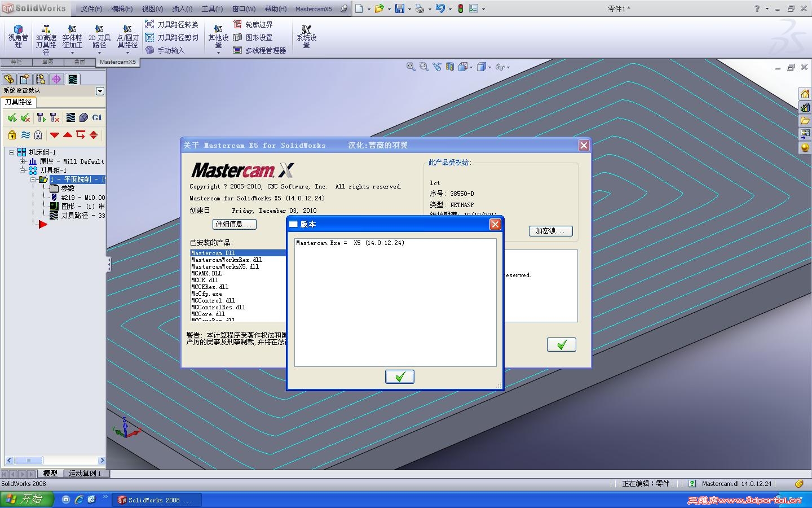Open the 系统设置 system configuration tool

[306, 37]
